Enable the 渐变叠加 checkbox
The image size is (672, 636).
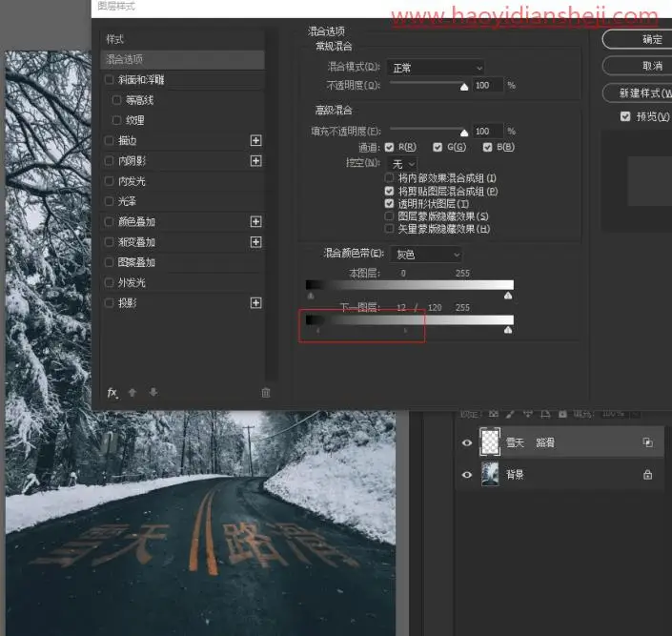coord(109,242)
